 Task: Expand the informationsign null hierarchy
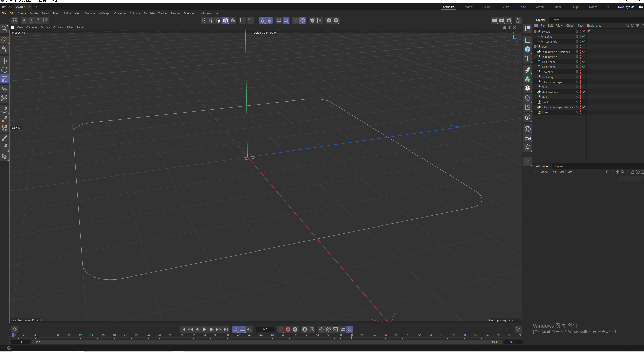[x=535, y=82]
